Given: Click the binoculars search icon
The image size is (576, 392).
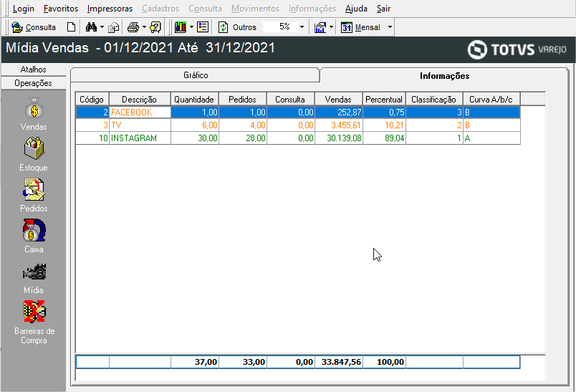Looking at the screenshot, I should pyautogui.click(x=91, y=27).
